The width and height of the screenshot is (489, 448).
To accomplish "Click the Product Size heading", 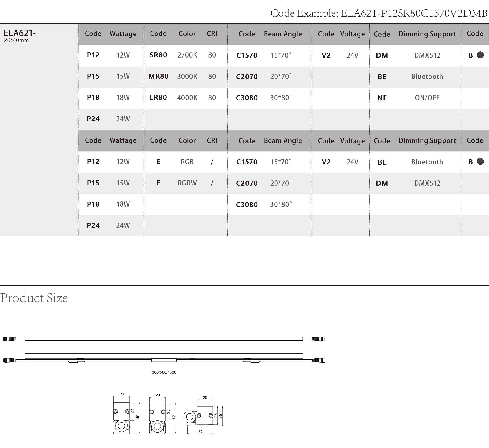I will [x=34, y=298].
